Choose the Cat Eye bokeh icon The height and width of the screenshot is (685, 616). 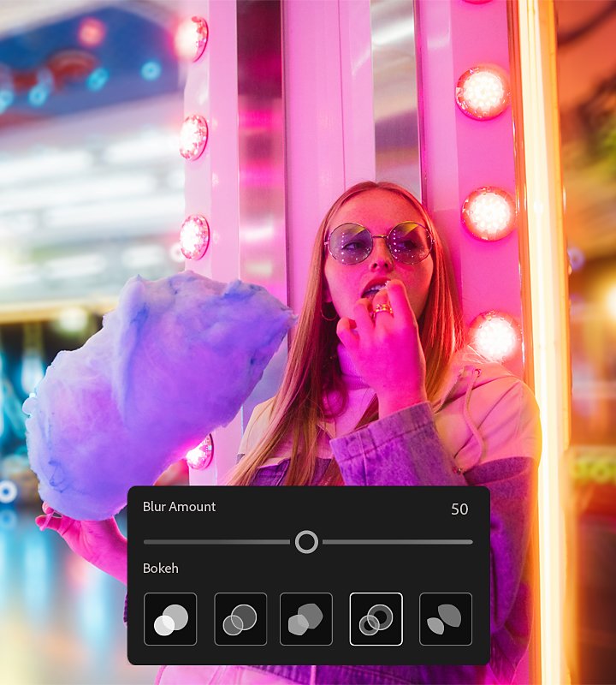(x=446, y=619)
